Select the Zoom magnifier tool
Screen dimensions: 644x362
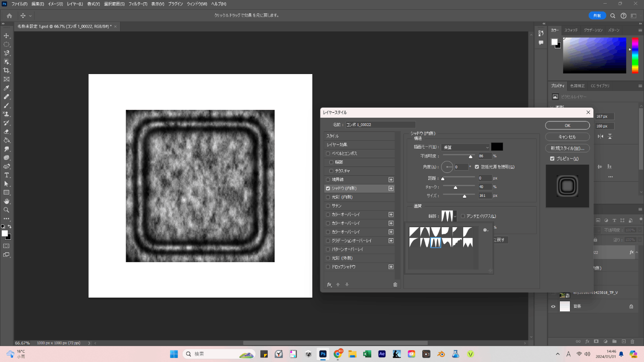point(6,210)
